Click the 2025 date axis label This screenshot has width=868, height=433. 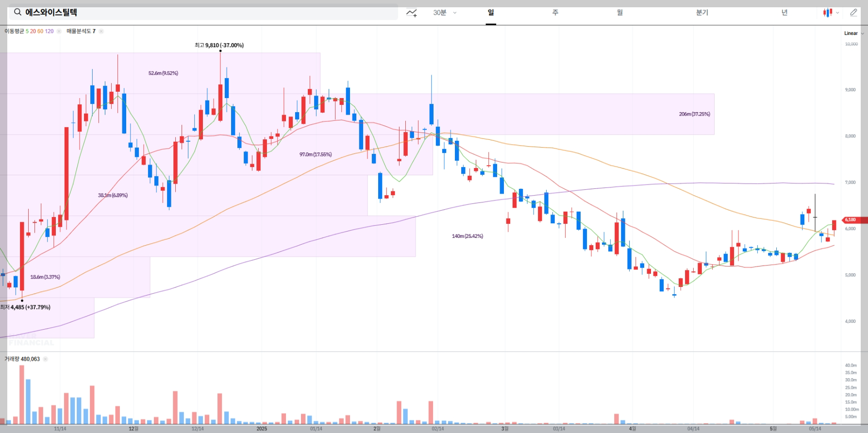(x=262, y=429)
